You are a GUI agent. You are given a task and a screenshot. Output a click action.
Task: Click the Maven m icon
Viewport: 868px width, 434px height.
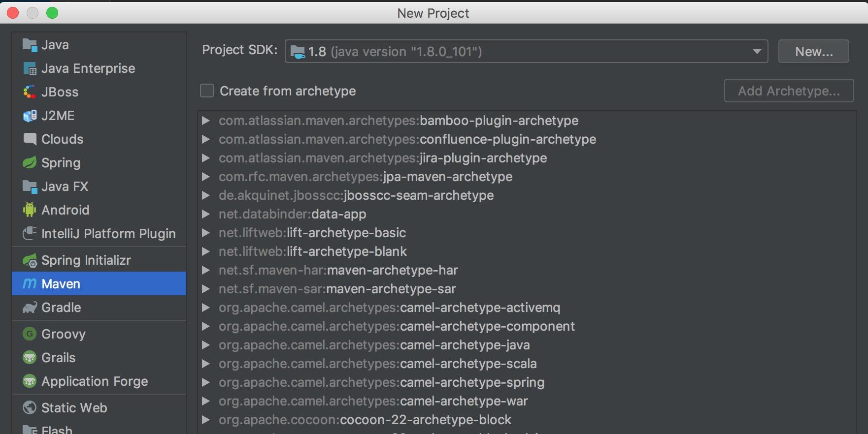30,284
